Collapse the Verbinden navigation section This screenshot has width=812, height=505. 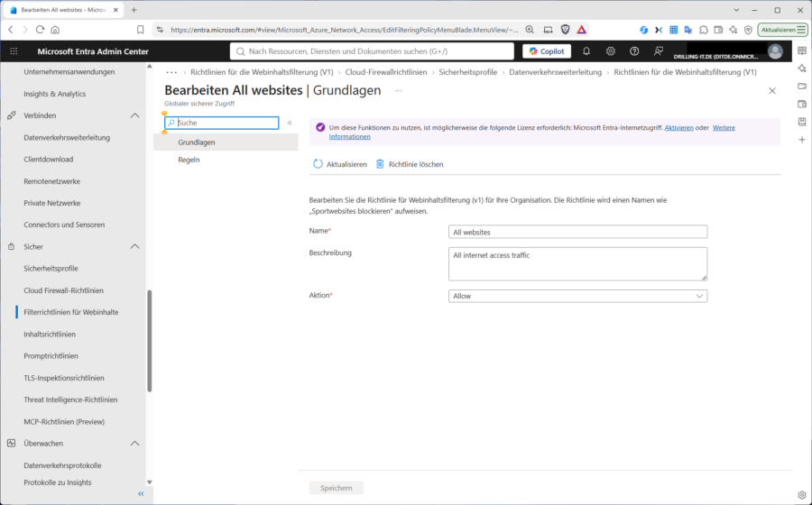pos(134,115)
